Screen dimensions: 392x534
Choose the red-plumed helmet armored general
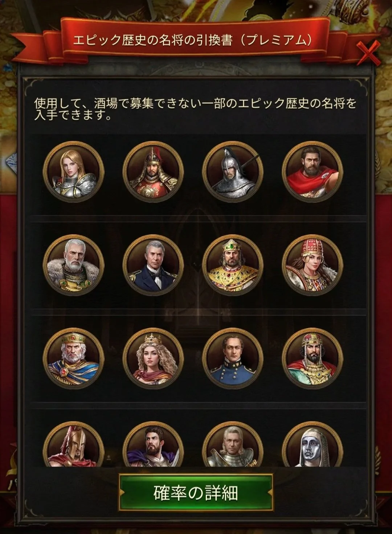pos(153,172)
